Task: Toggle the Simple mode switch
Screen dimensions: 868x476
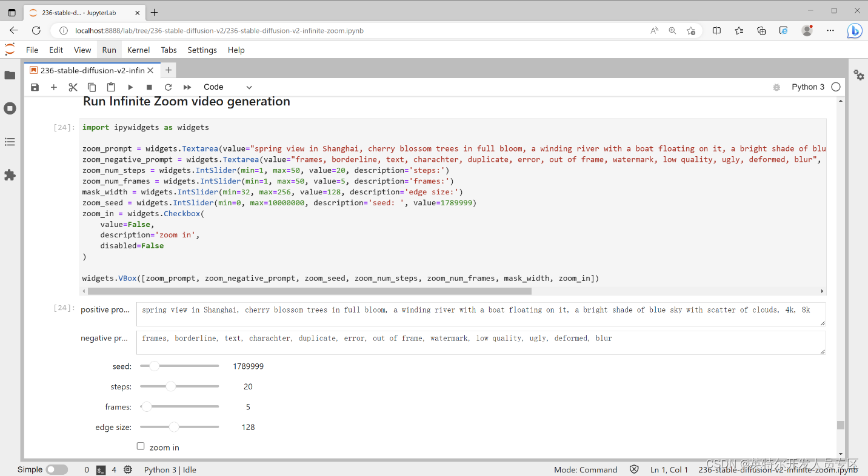Action: pyautogui.click(x=57, y=469)
